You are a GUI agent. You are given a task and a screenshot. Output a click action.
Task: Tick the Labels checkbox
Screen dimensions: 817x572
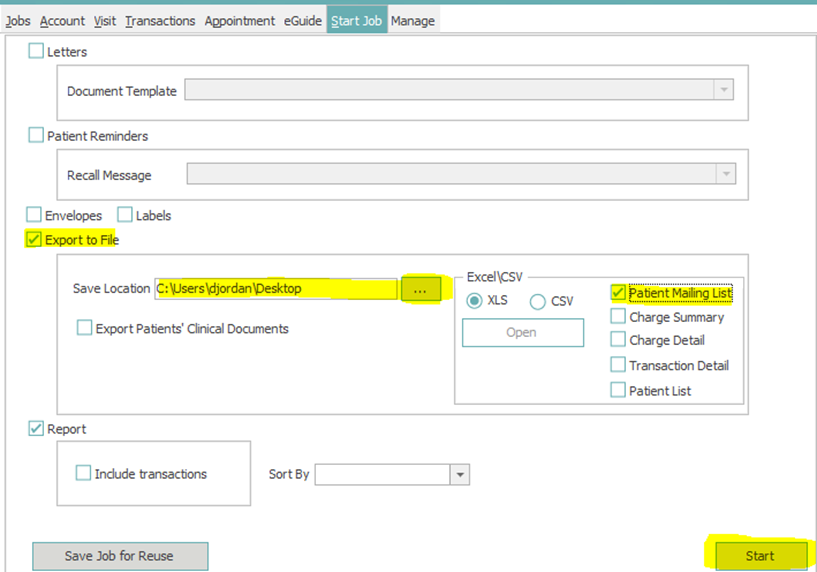click(x=125, y=215)
